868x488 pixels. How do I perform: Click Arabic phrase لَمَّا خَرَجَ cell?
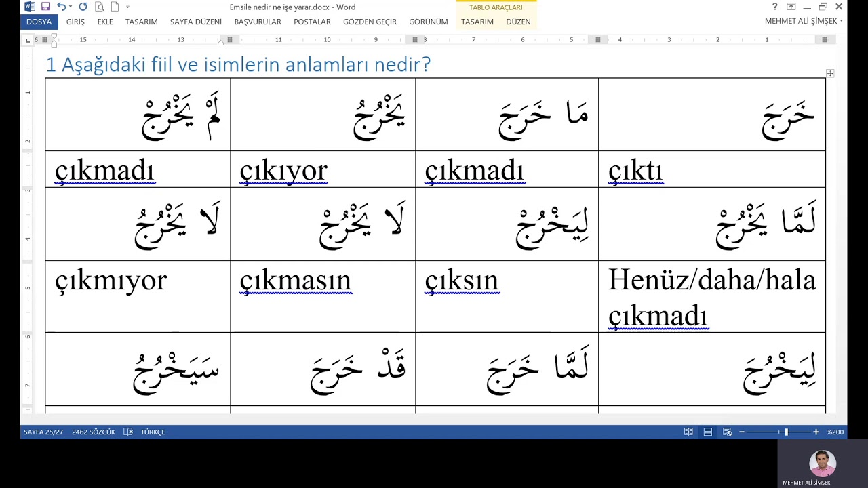tap(507, 369)
